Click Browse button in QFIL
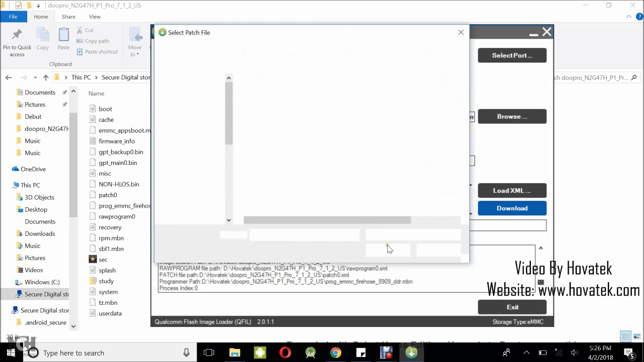The width and height of the screenshot is (644, 362). tap(512, 116)
